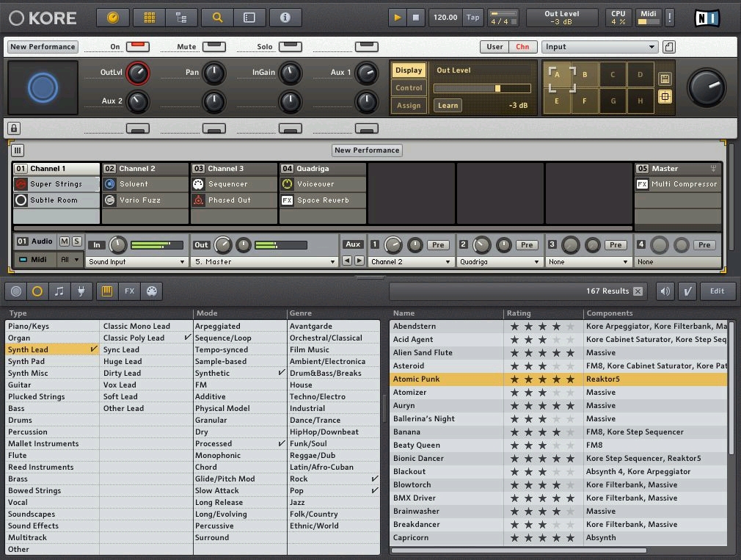Toggle Pre button for Aux 1
Image resolution: width=741 pixels, height=560 pixels.
click(438, 245)
